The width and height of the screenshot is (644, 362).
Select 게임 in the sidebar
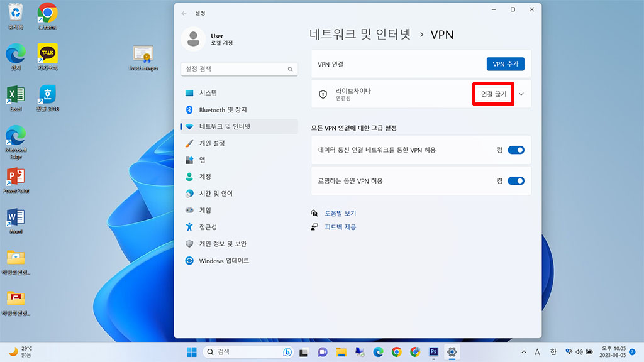pos(240,211)
